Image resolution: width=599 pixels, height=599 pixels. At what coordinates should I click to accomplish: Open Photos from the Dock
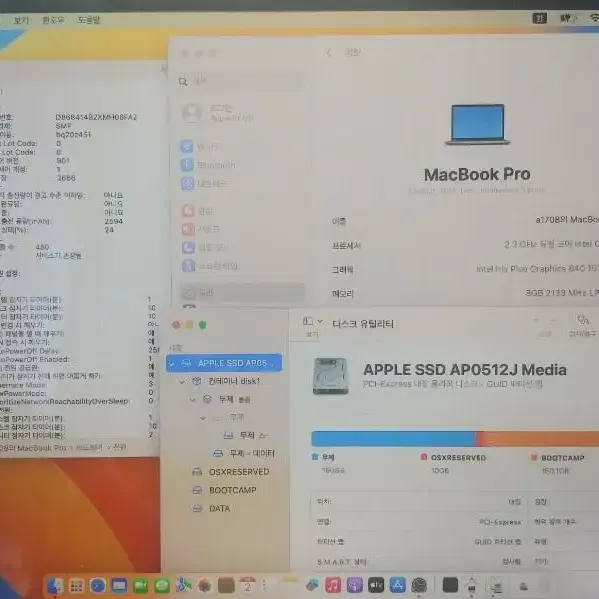click(x=205, y=585)
